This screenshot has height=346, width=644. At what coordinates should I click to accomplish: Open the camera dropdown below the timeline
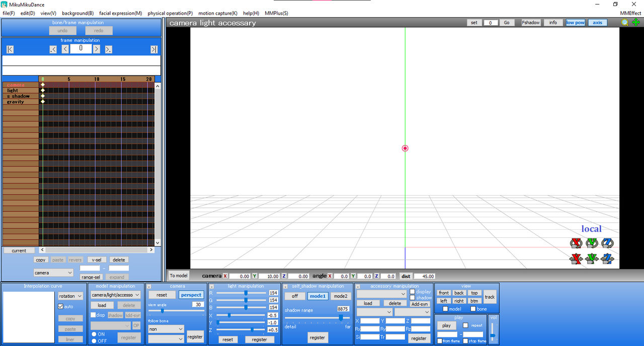click(x=53, y=273)
